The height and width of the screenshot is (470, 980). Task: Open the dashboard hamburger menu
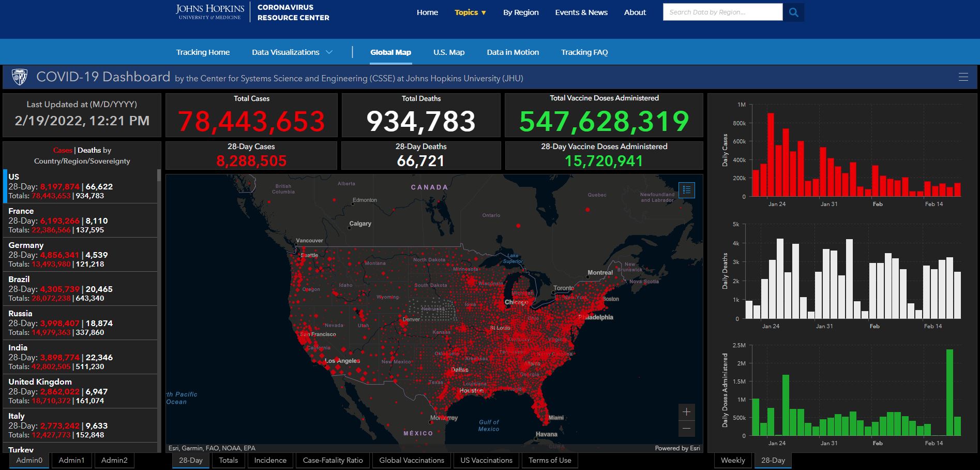coord(963,77)
